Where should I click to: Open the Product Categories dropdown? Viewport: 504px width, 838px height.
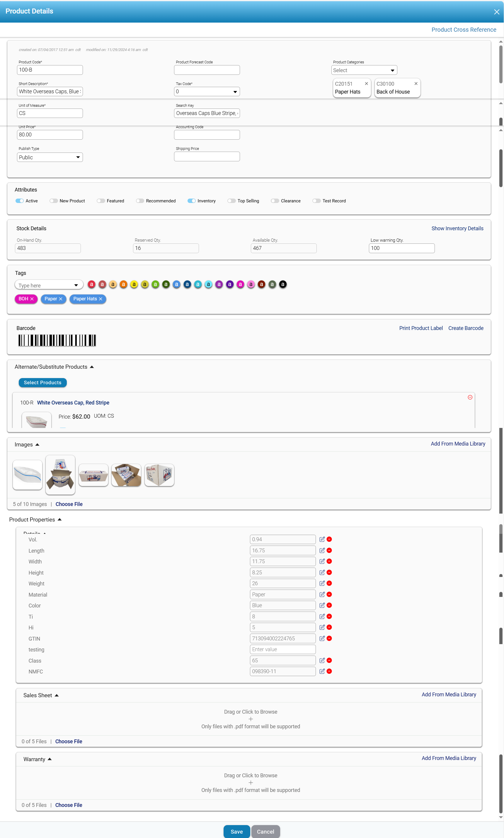click(364, 70)
